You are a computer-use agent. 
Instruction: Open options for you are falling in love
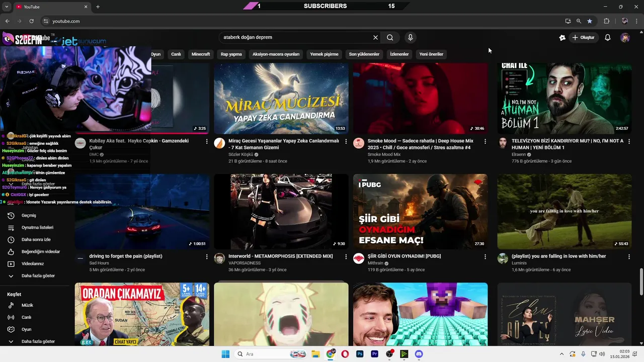(x=629, y=256)
